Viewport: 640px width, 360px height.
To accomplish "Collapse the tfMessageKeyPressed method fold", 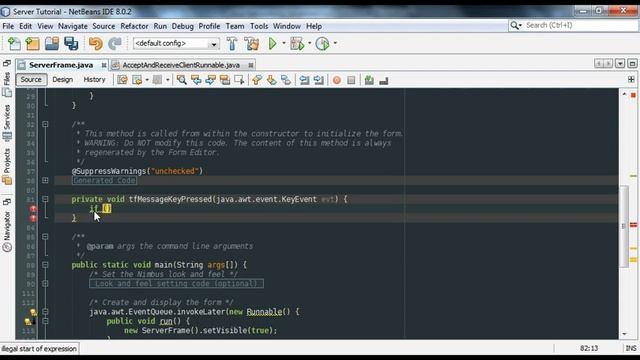I will [45, 199].
